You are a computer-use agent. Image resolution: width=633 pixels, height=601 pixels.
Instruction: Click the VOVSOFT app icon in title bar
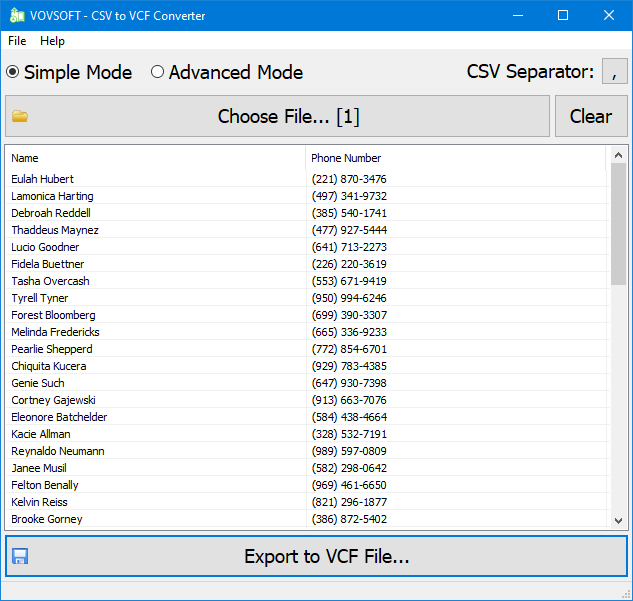[16, 15]
